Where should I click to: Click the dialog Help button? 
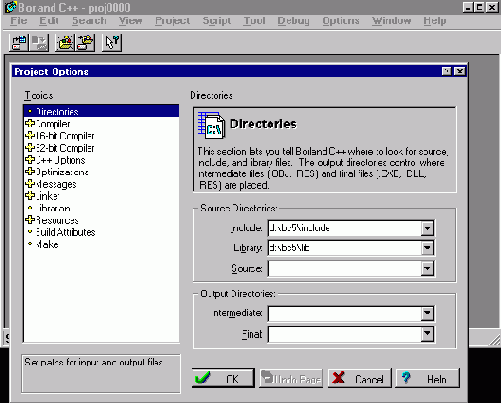point(428,378)
